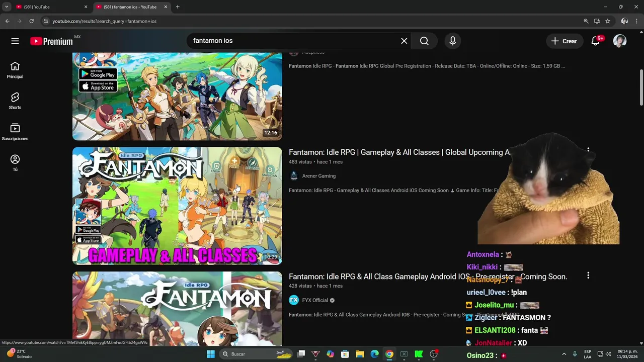Open the FYX Official video thumbnail
Viewport: 644px width, 362px height.
(177, 309)
